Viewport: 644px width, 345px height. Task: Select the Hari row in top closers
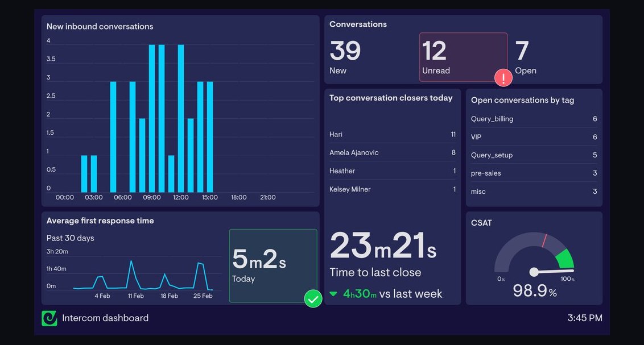pos(392,134)
